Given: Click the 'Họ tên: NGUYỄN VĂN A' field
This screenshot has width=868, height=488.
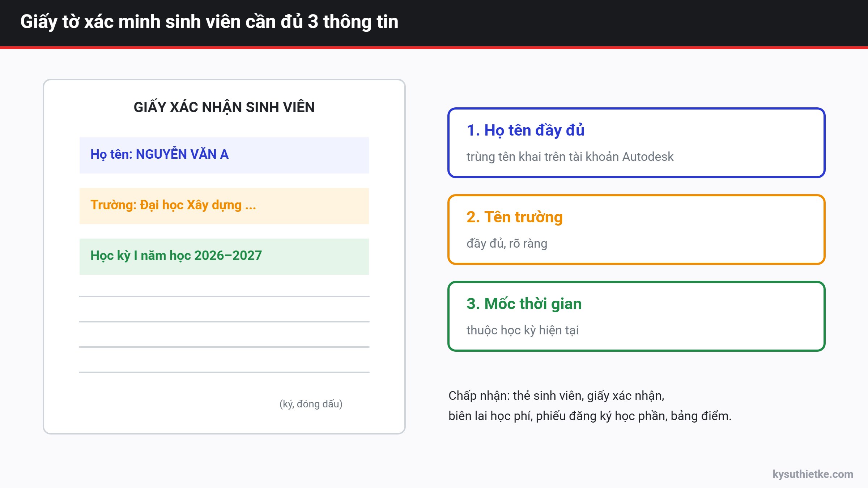Looking at the screenshot, I should [224, 155].
